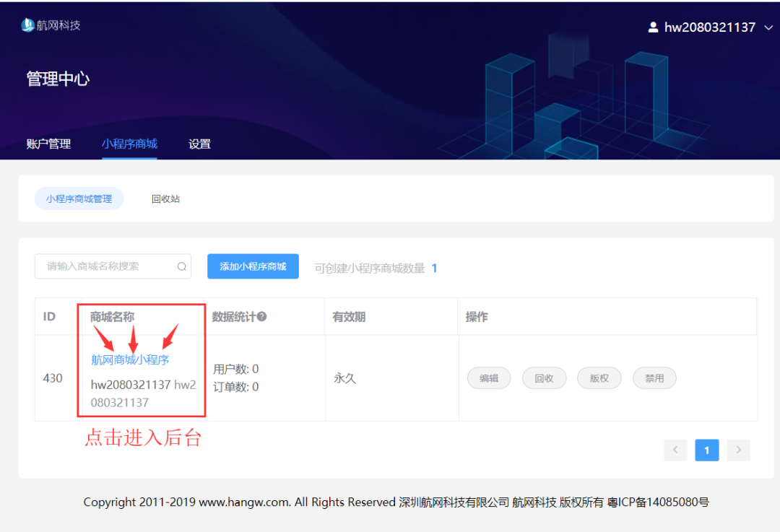780x532 pixels.
Task: Click the 永久 validity cell
Action: point(344,378)
